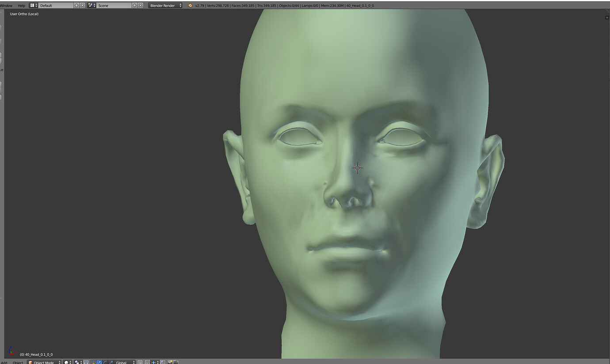This screenshot has height=364, width=610.
Task: Select the rotate manipulator arc
Action: coord(105,362)
